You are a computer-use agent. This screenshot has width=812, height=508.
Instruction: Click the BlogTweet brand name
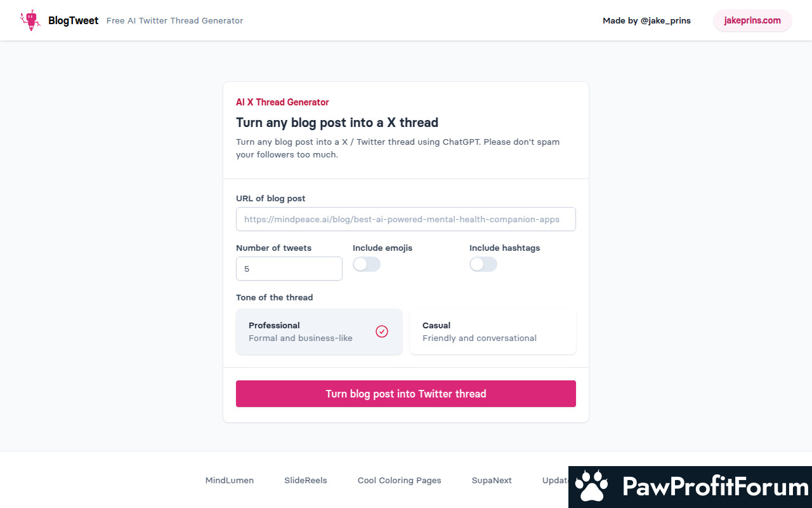click(x=73, y=20)
